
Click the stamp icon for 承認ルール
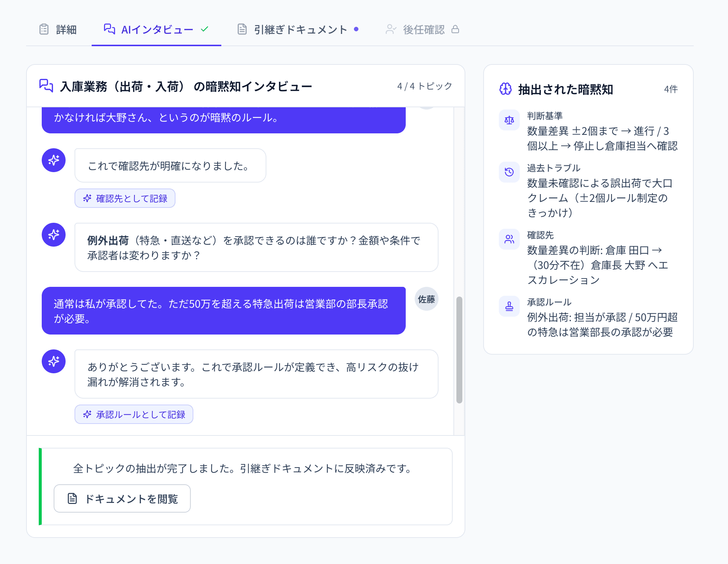pos(509,306)
